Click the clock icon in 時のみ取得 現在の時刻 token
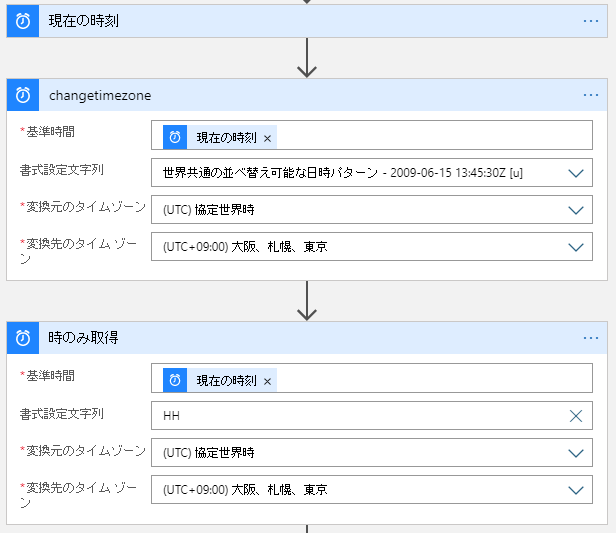Viewport: 616px width, 533px height. click(175, 380)
